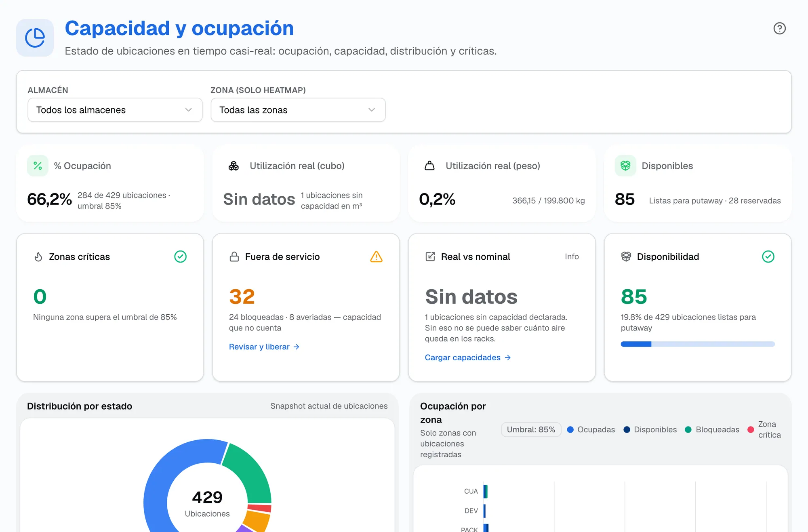Viewport: 808px width, 532px height.
Task: Click the cube icon beside Utilización real (cubo)
Action: pyautogui.click(x=234, y=166)
